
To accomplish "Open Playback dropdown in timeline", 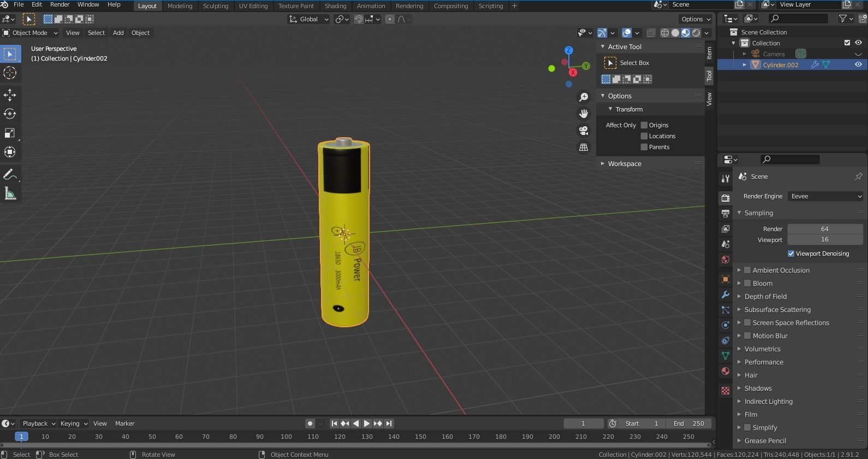I will click(38, 423).
